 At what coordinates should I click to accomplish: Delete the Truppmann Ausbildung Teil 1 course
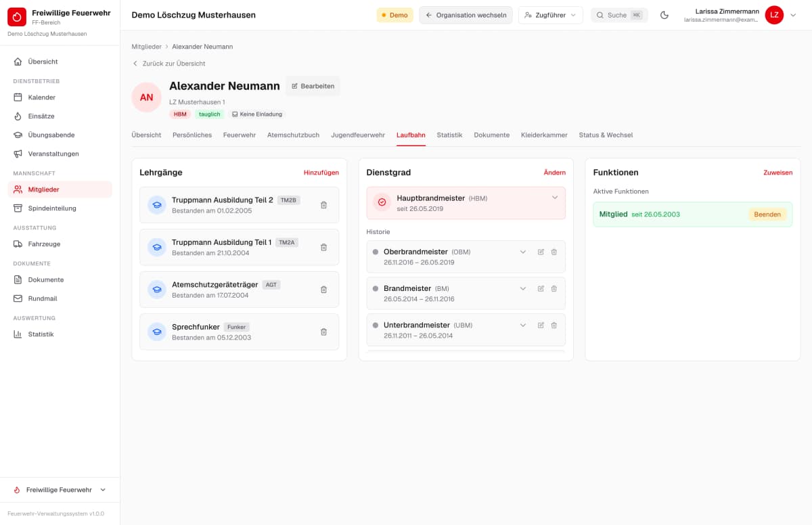(x=323, y=248)
